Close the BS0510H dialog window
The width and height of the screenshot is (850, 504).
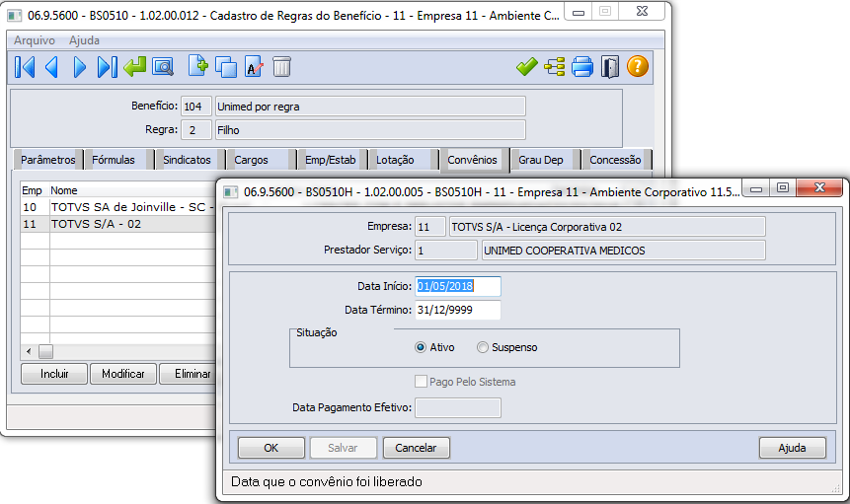(x=819, y=187)
